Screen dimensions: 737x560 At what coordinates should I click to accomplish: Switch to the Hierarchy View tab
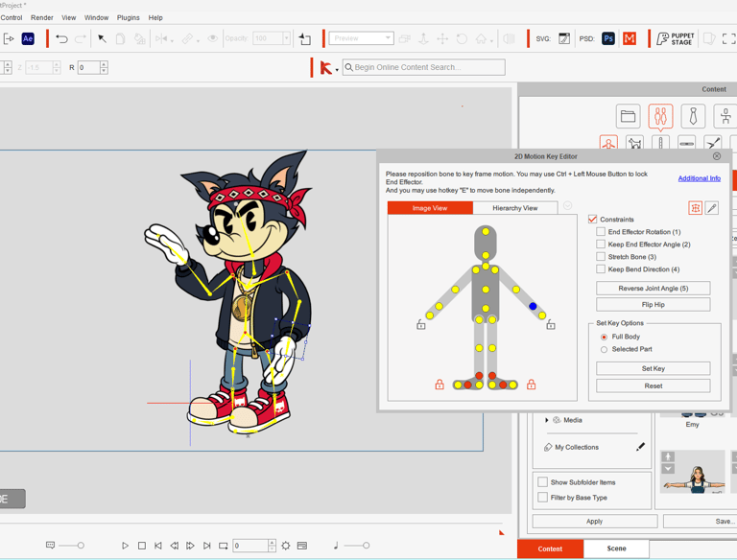pos(515,208)
